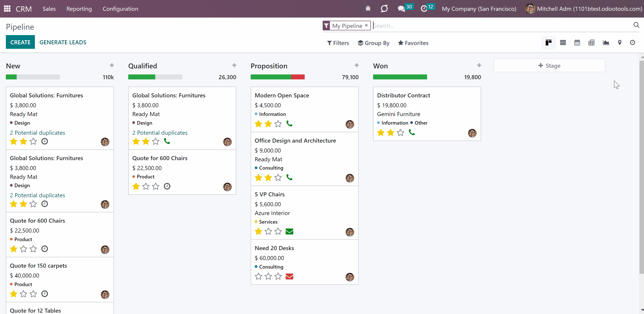Expand the Filters dropdown
The image size is (644, 314).
coord(338,43)
